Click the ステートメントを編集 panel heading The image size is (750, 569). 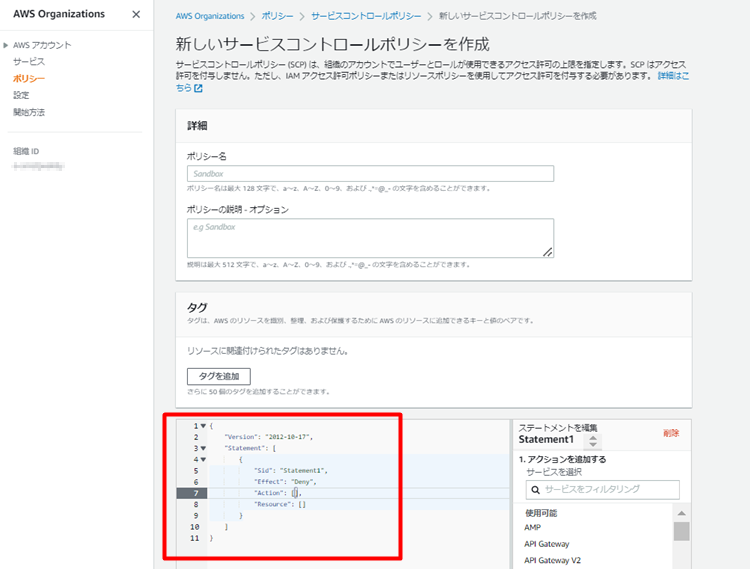tap(558, 427)
